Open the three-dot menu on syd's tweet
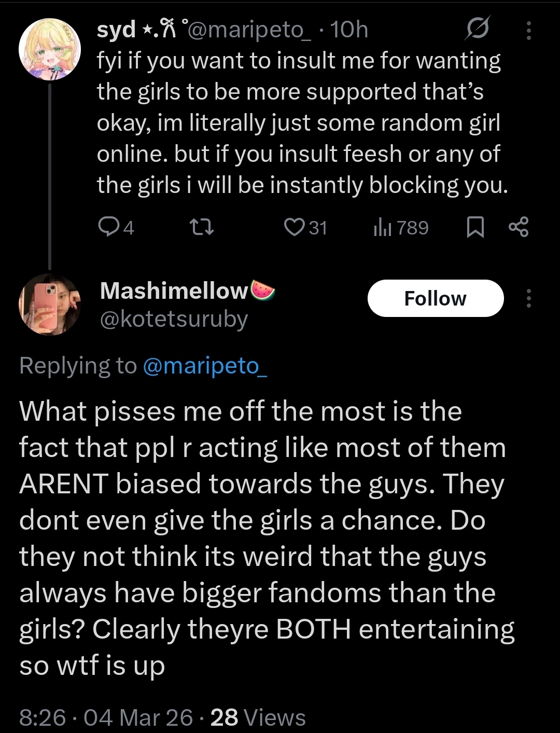560x733 pixels. coord(528,31)
